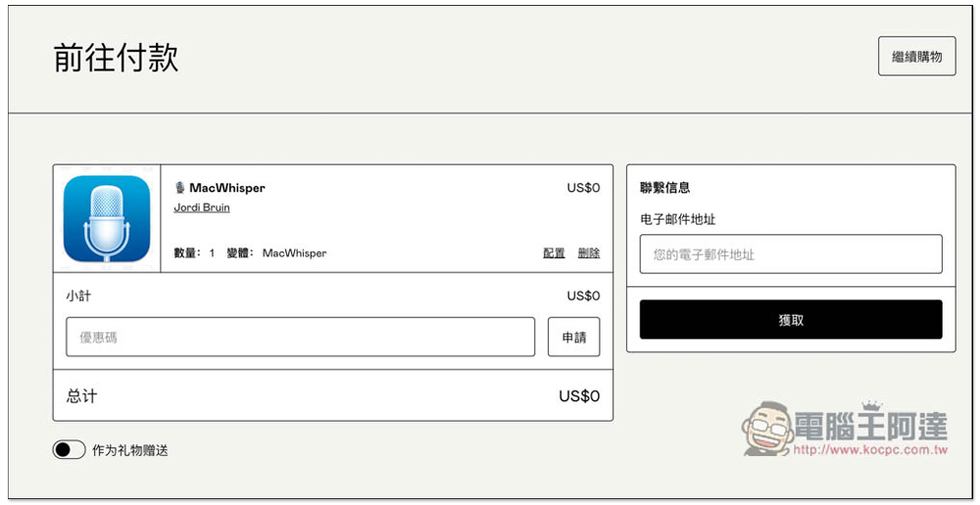Click the US$0 subtotal amount

point(584,295)
